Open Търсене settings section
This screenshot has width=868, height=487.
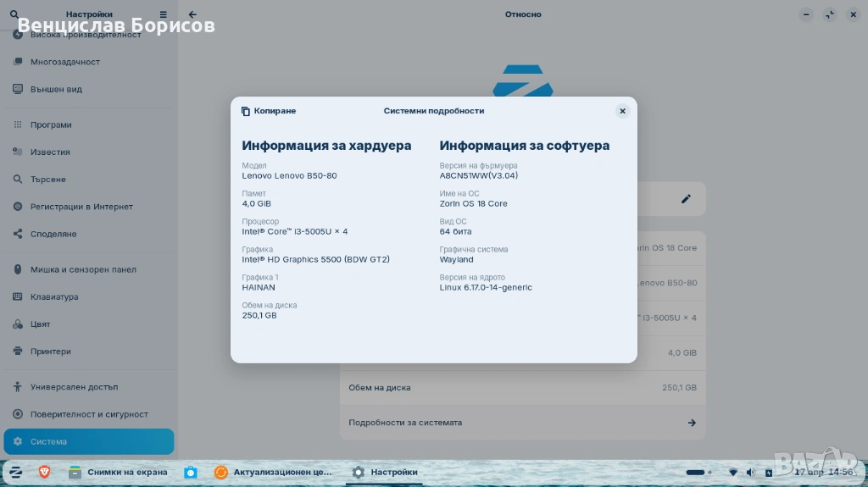(48, 180)
